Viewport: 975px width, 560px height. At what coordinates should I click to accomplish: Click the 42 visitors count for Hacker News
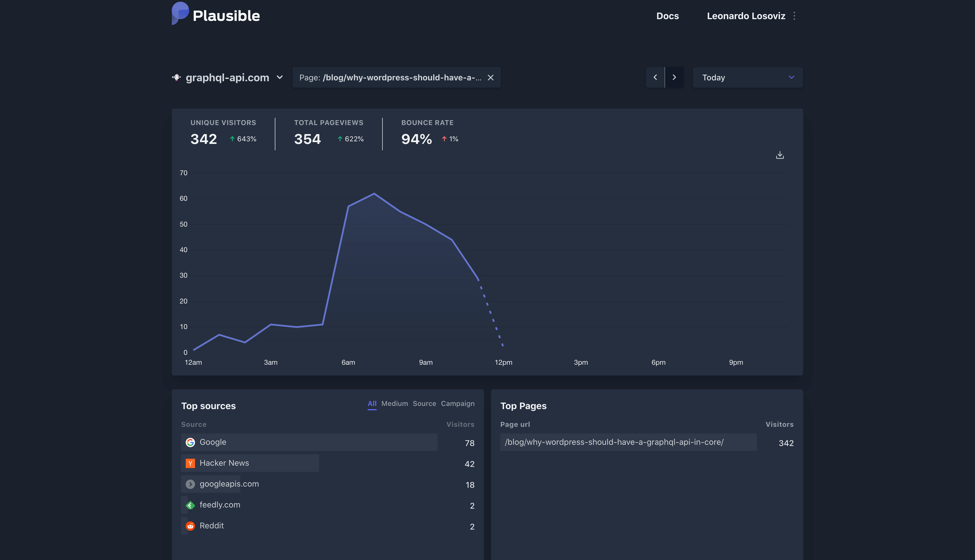click(x=470, y=464)
